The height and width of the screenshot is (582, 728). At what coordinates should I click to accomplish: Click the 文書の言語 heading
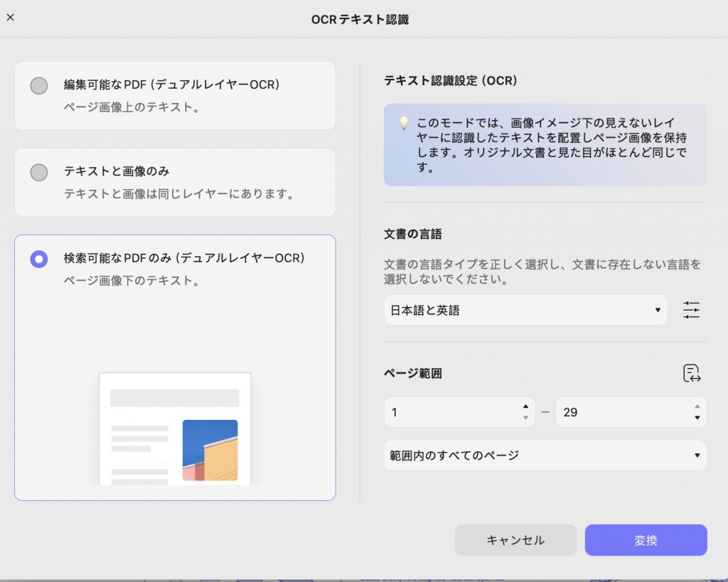pos(413,234)
